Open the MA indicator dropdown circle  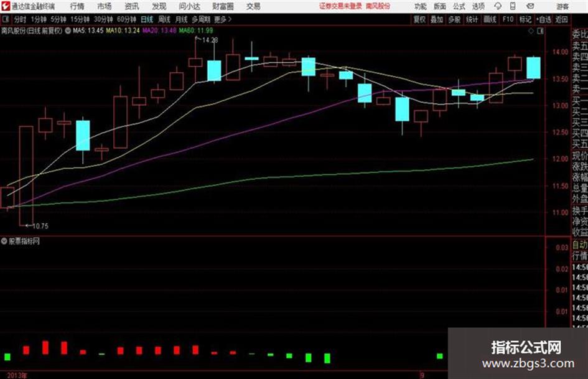coord(68,30)
